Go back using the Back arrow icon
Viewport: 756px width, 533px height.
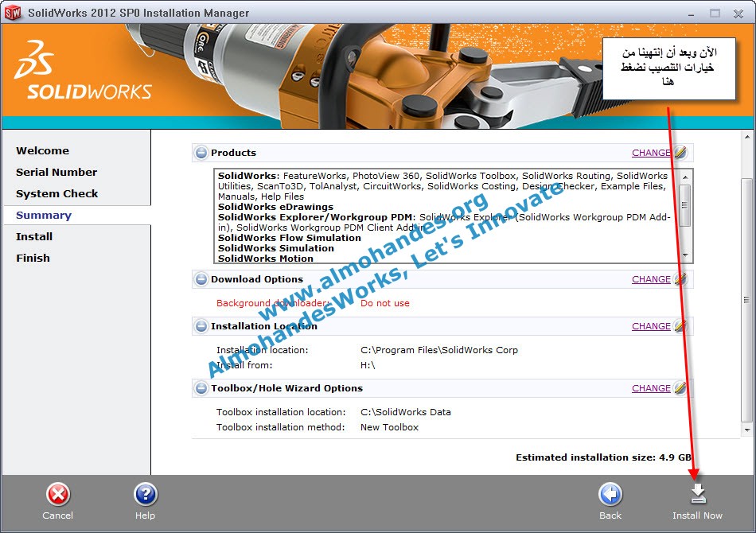(x=610, y=495)
